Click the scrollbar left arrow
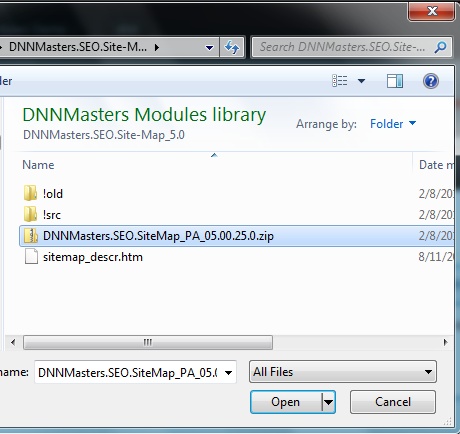460x434 pixels. pos(13,342)
